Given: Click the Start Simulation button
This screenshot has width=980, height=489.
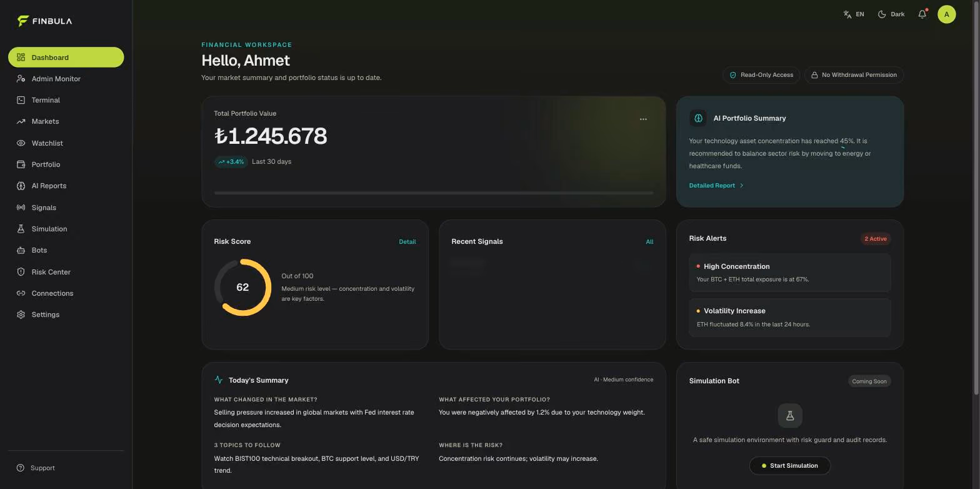Looking at the screenshot, I should [790, 466].
